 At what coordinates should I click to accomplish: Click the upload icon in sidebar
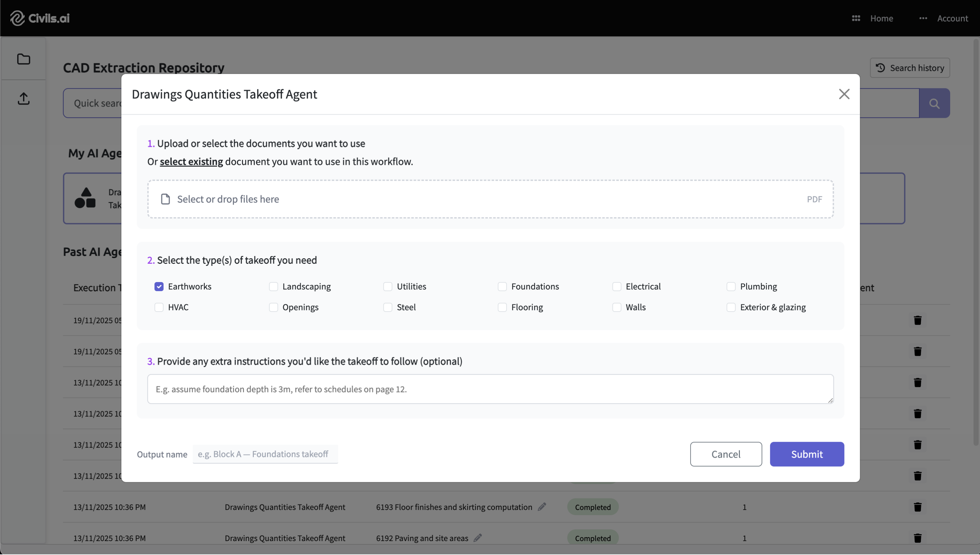(24, 99)
